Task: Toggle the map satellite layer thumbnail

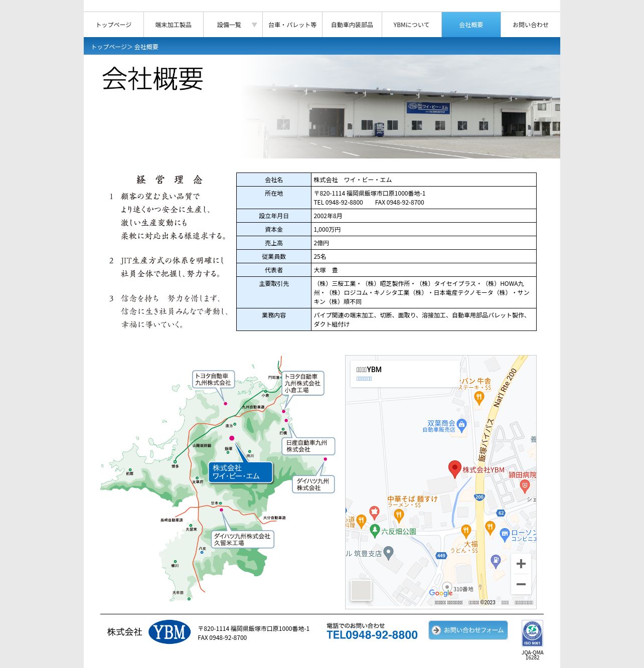Action: click(x=361, y=590)
